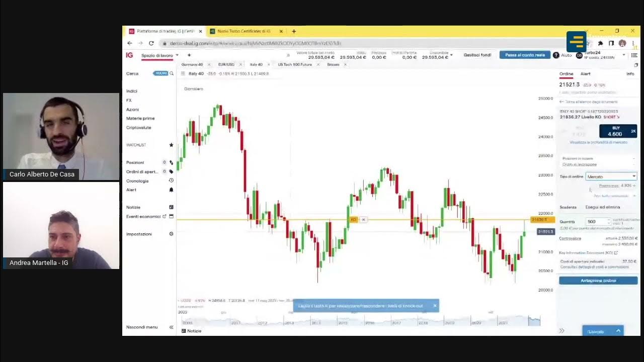The image size is (644, 362).
Task: Click the Controvalore link
Action: point(570,238)
